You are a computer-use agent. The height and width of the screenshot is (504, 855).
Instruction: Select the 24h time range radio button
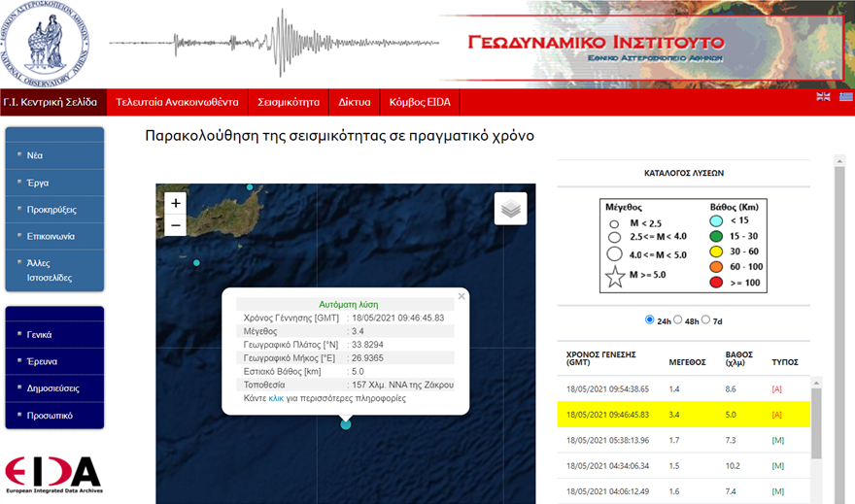tap(650, 320)
